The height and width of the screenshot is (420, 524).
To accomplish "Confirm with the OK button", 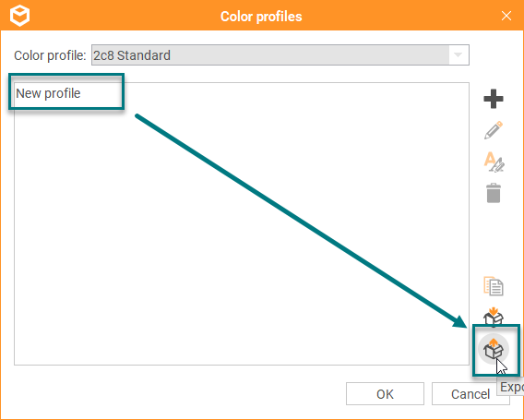I will [x=385, y=394].
